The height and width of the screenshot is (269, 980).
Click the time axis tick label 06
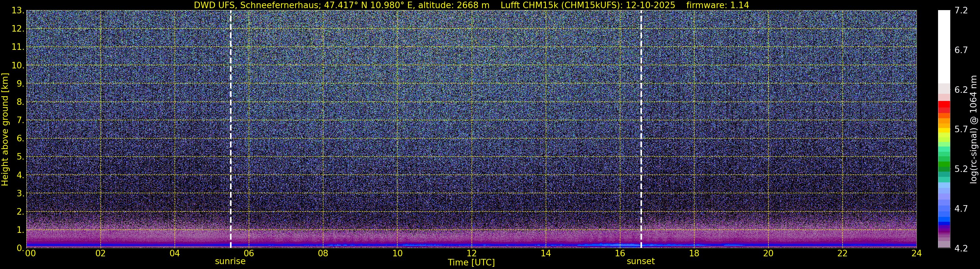249,254
